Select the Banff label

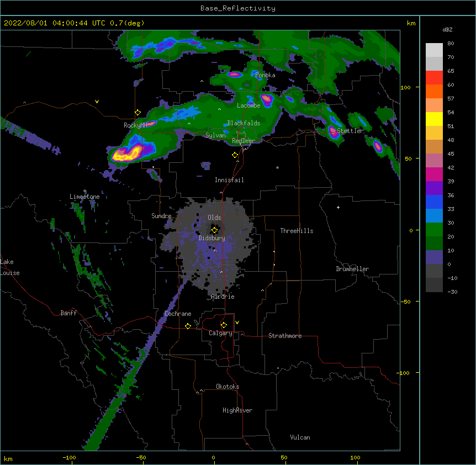(68, 313)
